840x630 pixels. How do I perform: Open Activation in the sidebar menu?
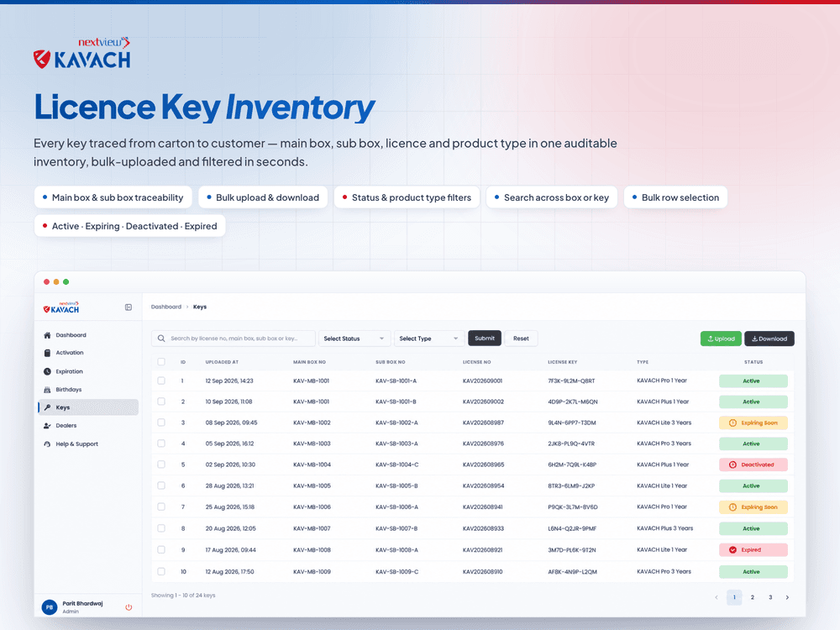click(88, 353)
